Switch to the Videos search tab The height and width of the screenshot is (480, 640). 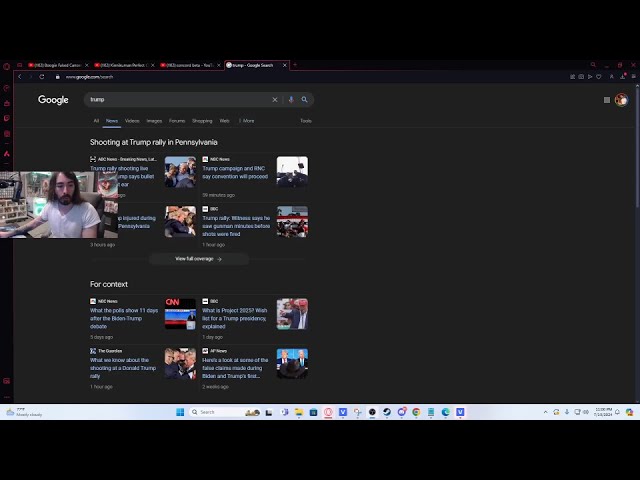132,121
